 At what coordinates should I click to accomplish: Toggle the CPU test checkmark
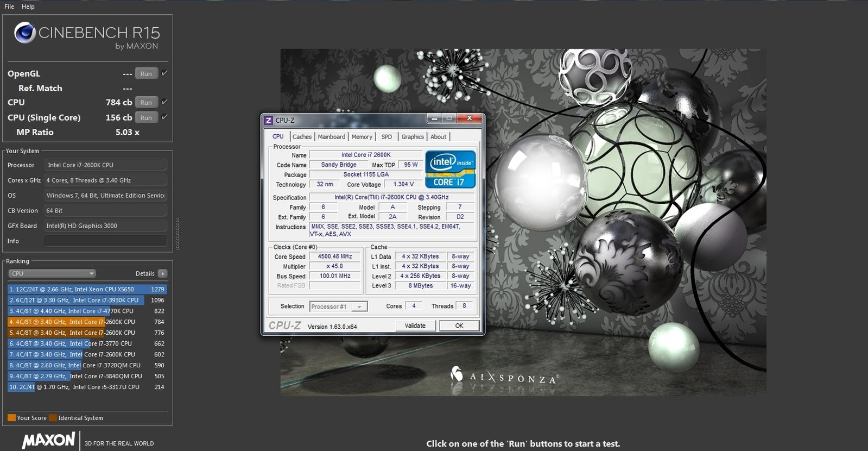click(164, 102)
